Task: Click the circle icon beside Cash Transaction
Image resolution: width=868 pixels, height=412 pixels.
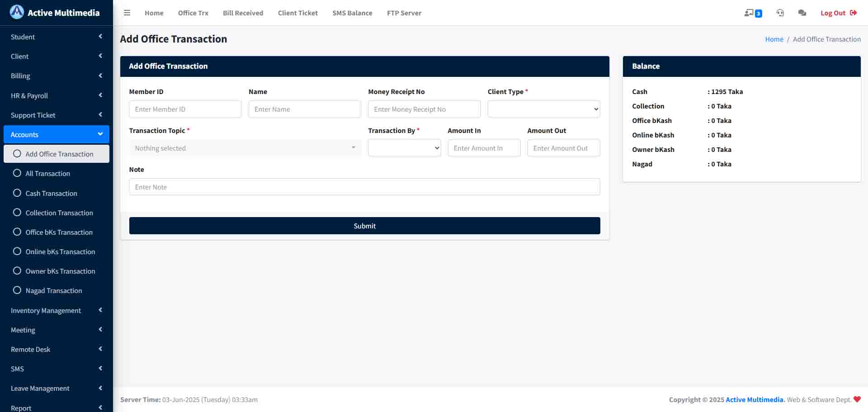Action: [17, 193]
